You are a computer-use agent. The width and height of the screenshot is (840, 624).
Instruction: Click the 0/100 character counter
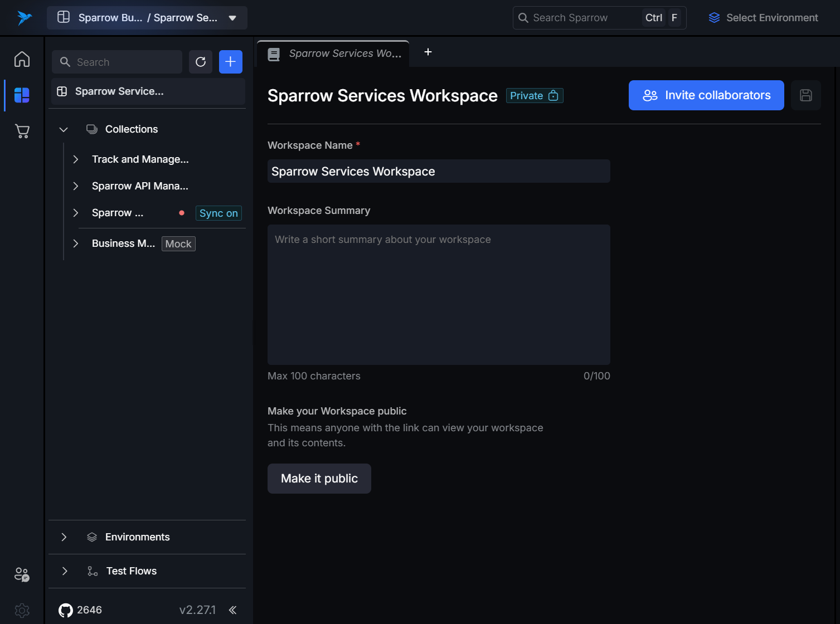pyautogui.click(x=597, y=376)
